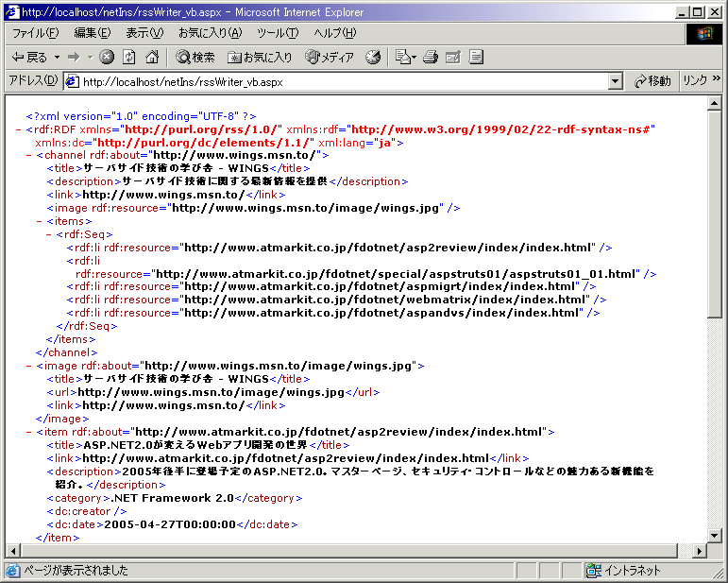Click the イントラネット zone indicator

(x=623, y=570)
